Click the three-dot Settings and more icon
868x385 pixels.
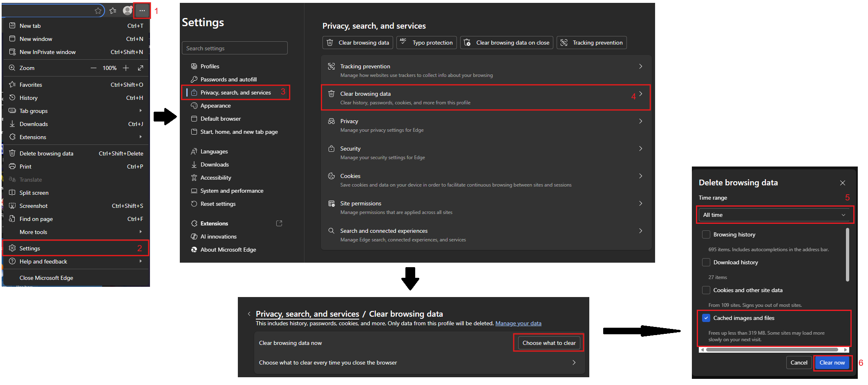click(142, 11)
